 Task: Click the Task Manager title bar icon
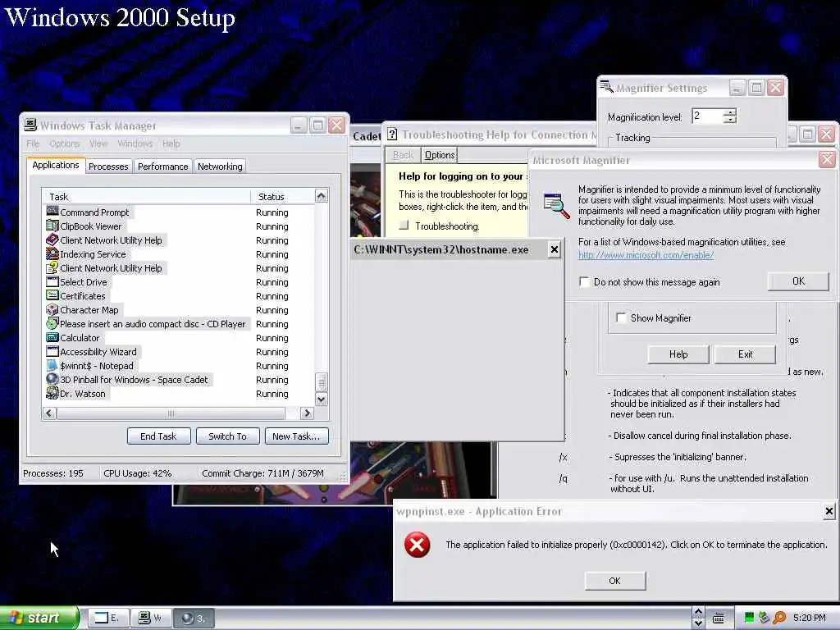pyautogui.click(x=30, y=125)
